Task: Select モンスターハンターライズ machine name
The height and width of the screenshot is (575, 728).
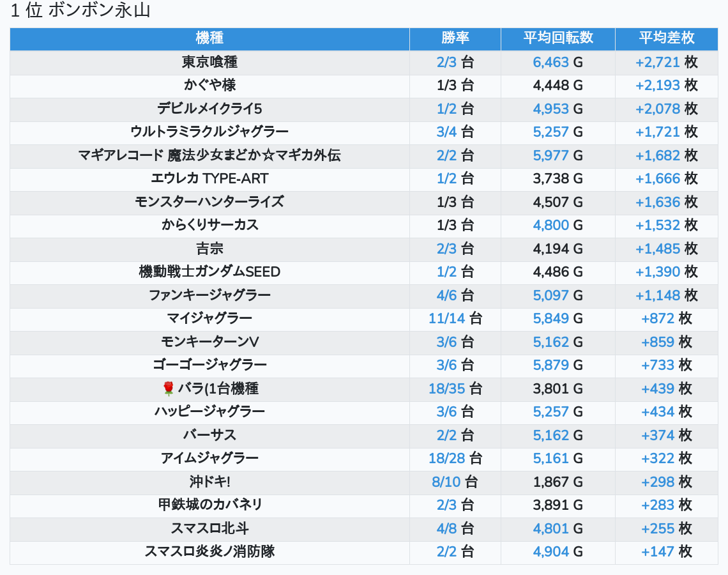Action: coord(209,202)
